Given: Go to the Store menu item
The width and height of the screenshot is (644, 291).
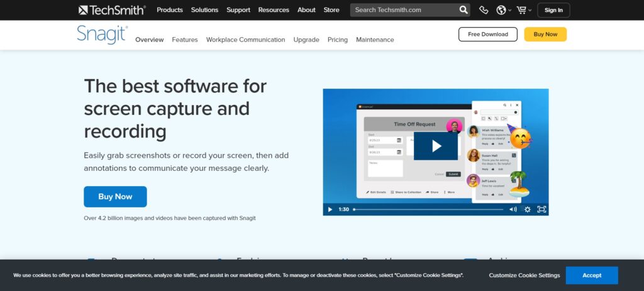Looking at the screenshot, I should coord(331,10).
